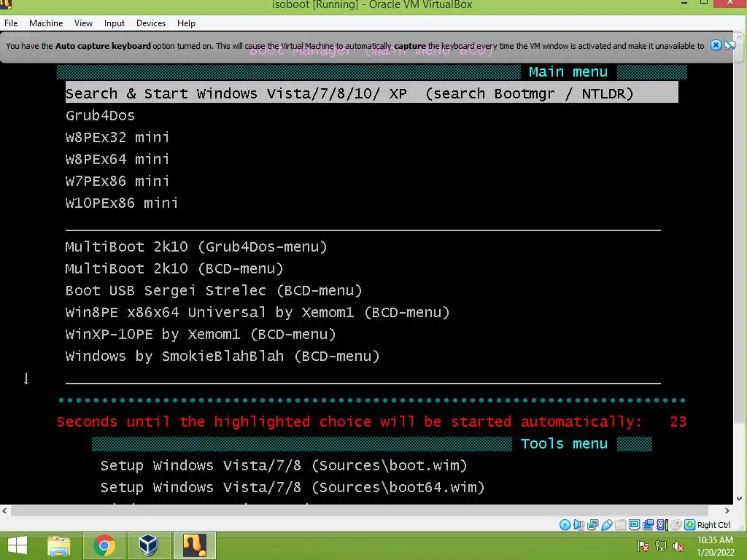Click the horizontal scrollbar left arrow

click(x=5, y=510)
